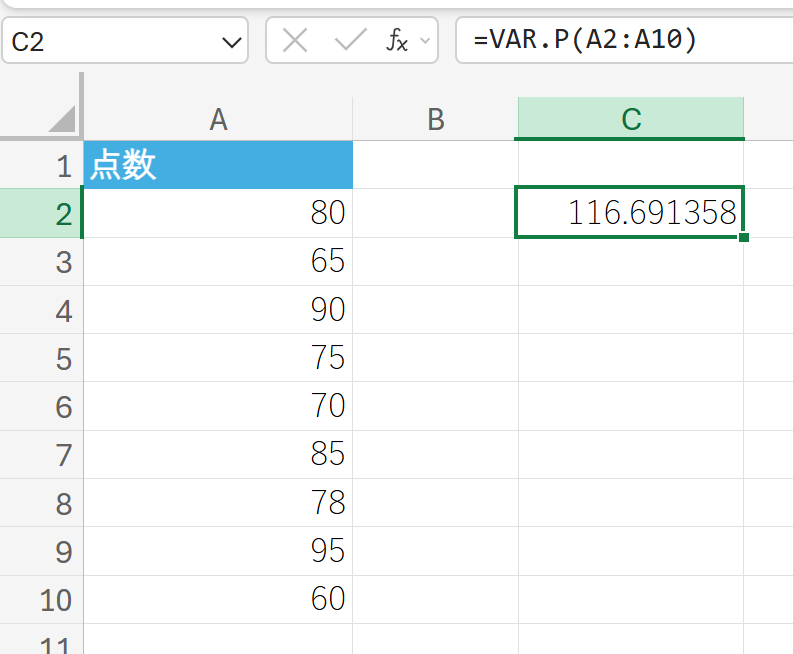Click the Enter checkmark icon in formula bar
The width and height of the screenshot is (793, 654).
pos(350,41)
